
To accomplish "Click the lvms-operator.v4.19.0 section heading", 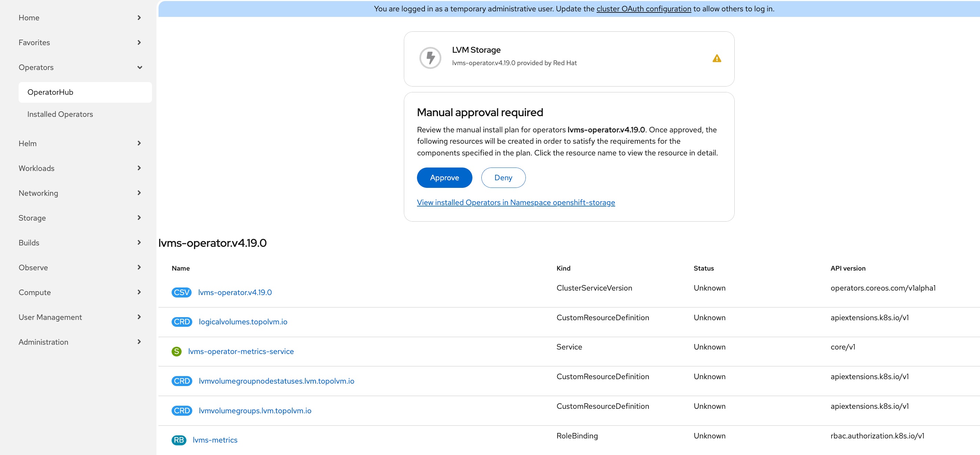I will (212, 243).
